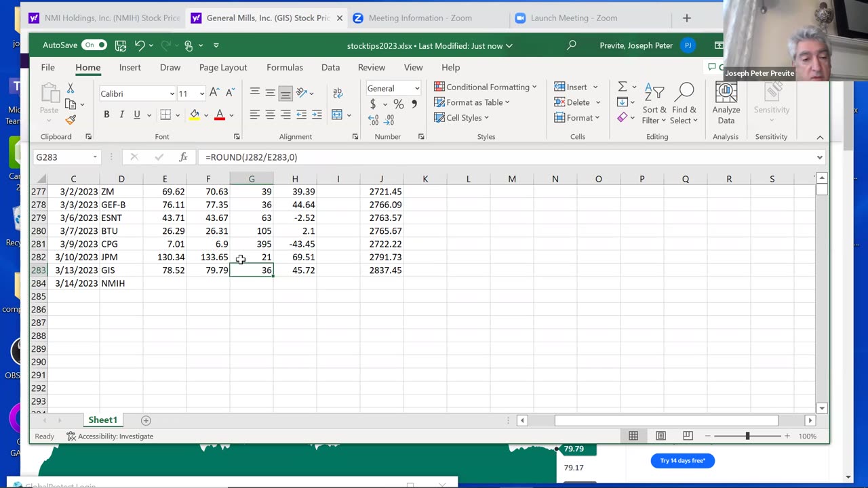The height and width of the screenshot is (488, 868).
Task: Apply Underline formatting
Action: 137,115
